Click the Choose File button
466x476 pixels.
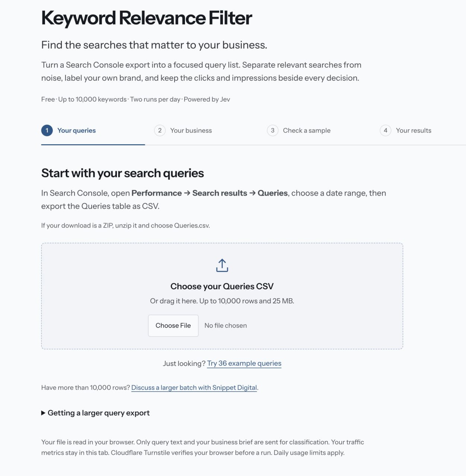pyautogui.click(x=173, y=326)
